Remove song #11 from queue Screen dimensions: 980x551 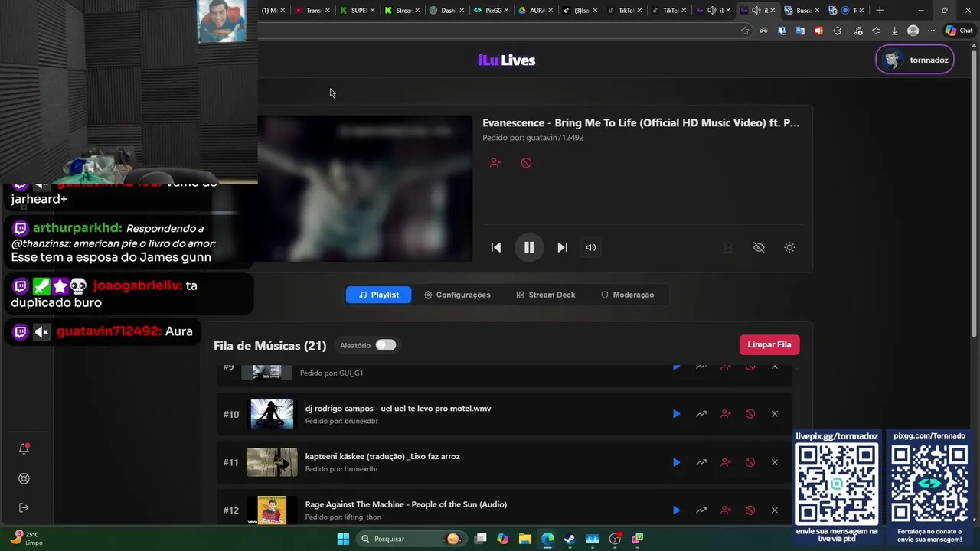[775, 462]
